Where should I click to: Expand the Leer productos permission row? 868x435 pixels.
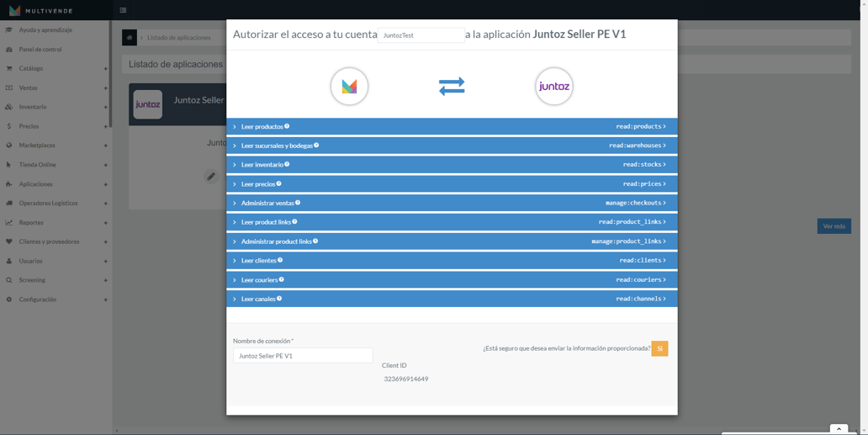[x=452, y=127]
